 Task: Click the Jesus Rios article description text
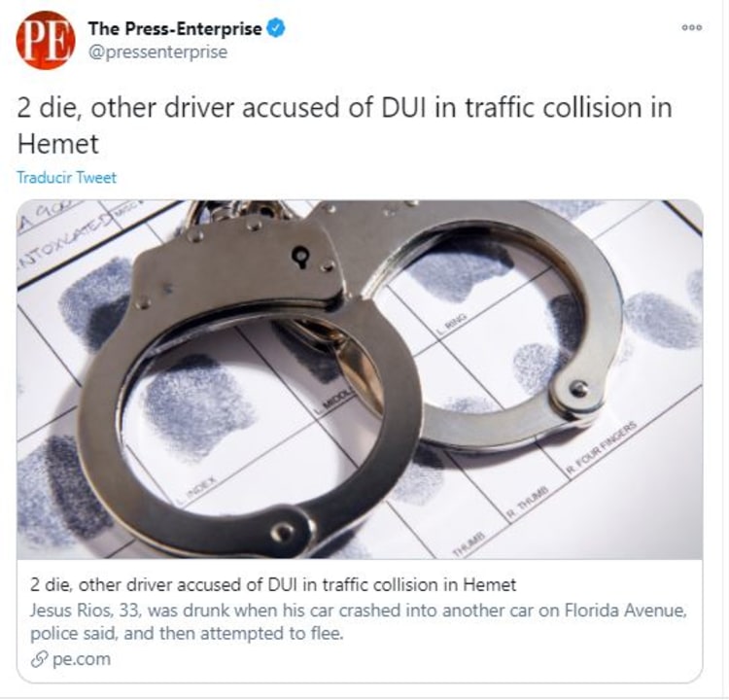tap(358, 622)
